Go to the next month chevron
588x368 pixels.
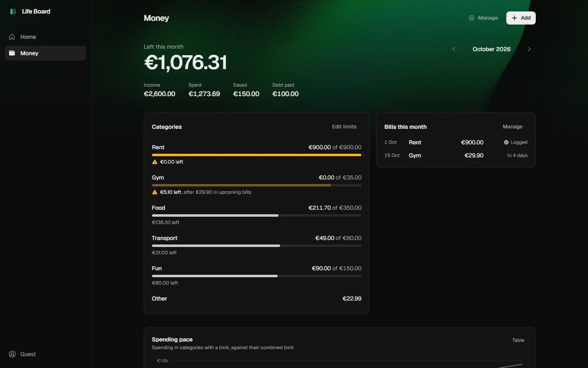point(529,49)
